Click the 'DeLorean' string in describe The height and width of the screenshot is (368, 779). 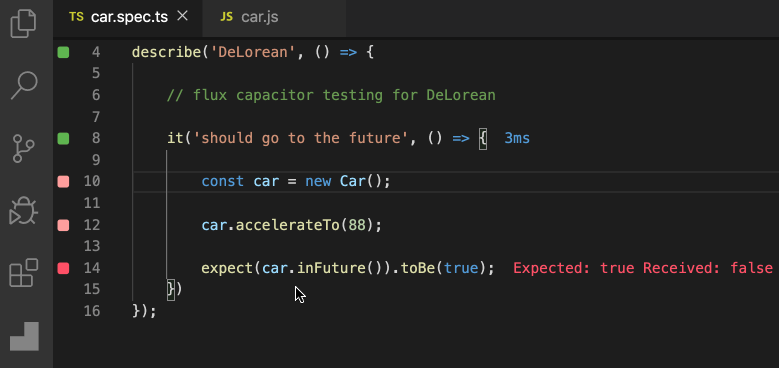(253, 52)
